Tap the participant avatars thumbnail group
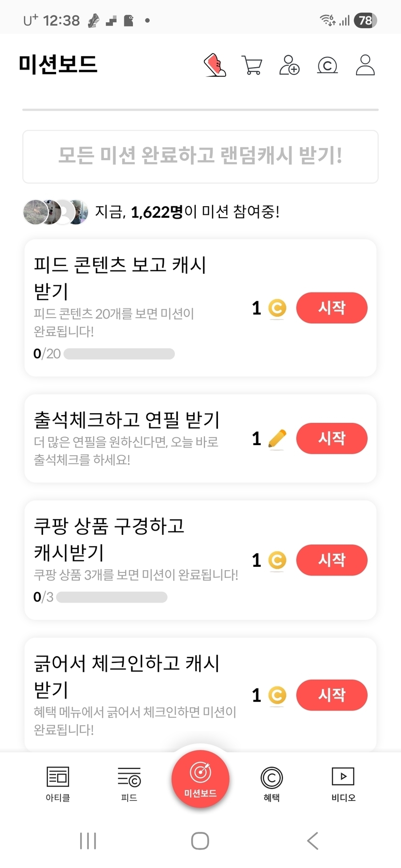This screenshot has height=868, width=401. tap(56, 212)
